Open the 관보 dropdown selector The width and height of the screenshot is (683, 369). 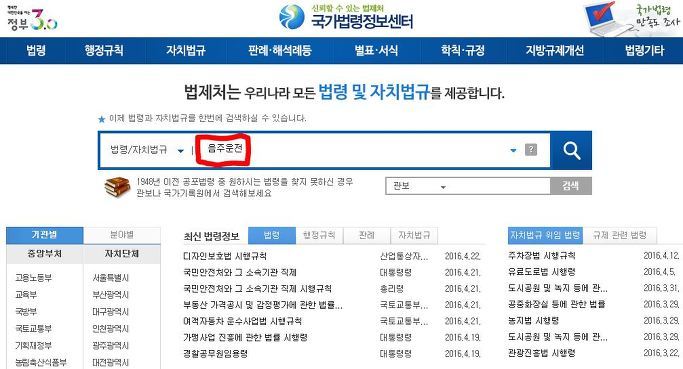[419, 186]
